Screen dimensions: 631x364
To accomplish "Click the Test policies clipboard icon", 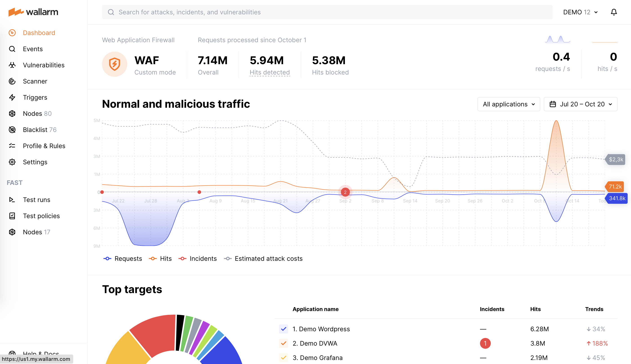I will pos(12,216).
